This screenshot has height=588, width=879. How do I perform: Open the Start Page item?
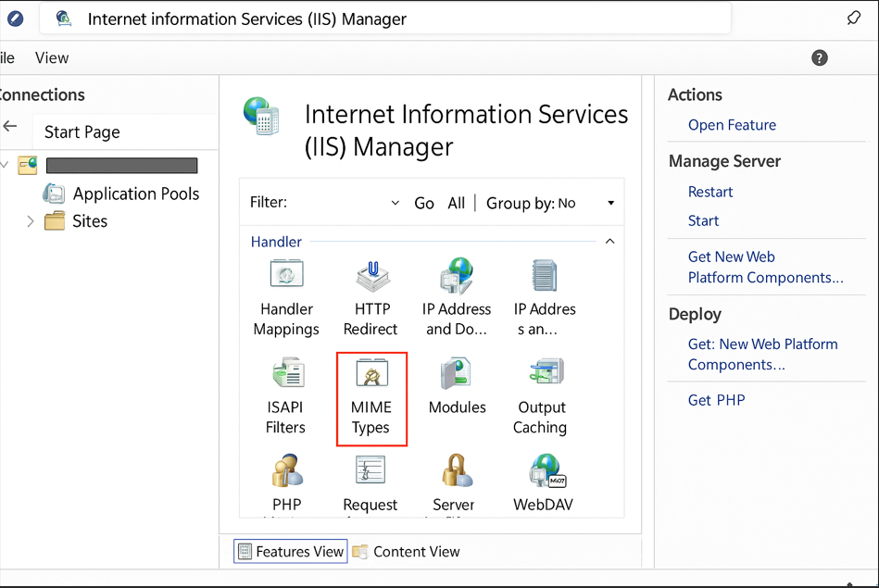point(82,131)
